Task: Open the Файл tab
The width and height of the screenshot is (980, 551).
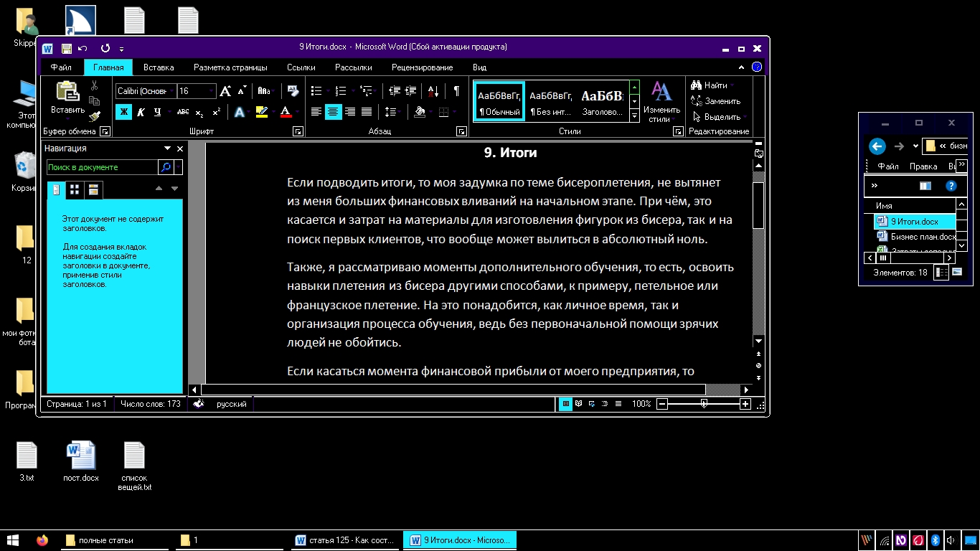Action: [61, 67]
